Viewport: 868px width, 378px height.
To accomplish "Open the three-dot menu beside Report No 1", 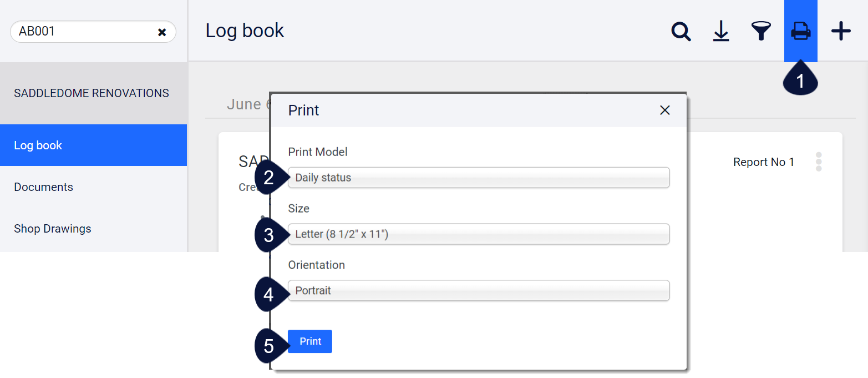I will pos(819,162).
